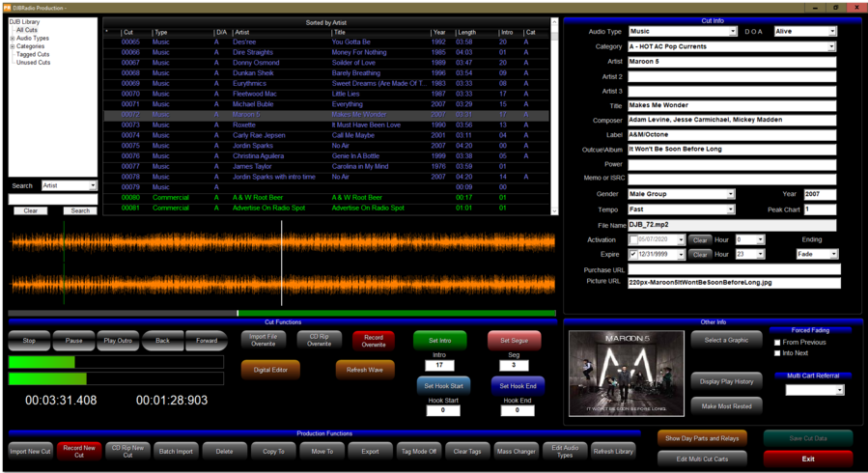
Task: Sort the list by Length column header
Action: tap(477, 33)
